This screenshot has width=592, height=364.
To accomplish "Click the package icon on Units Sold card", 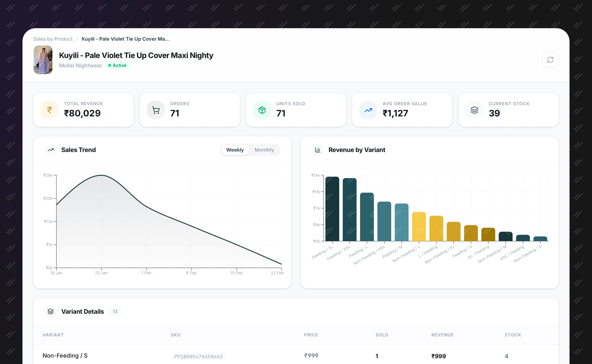I will [262, 110].
